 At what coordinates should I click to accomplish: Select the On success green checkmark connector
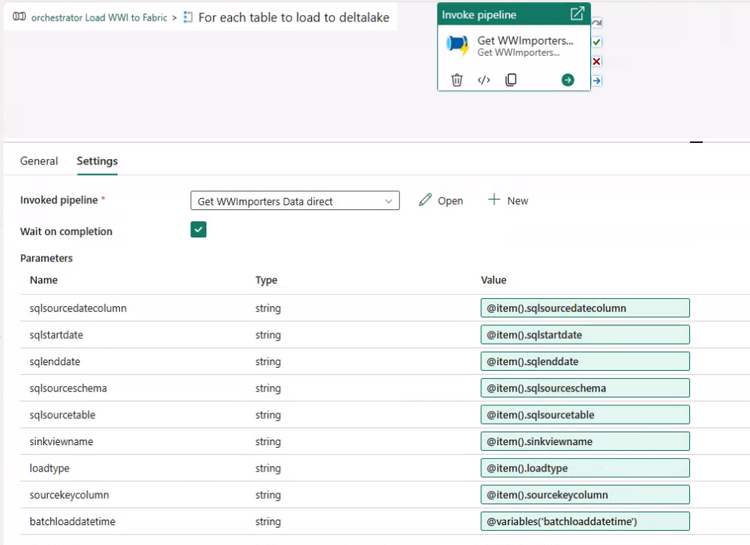click(596, 42)
